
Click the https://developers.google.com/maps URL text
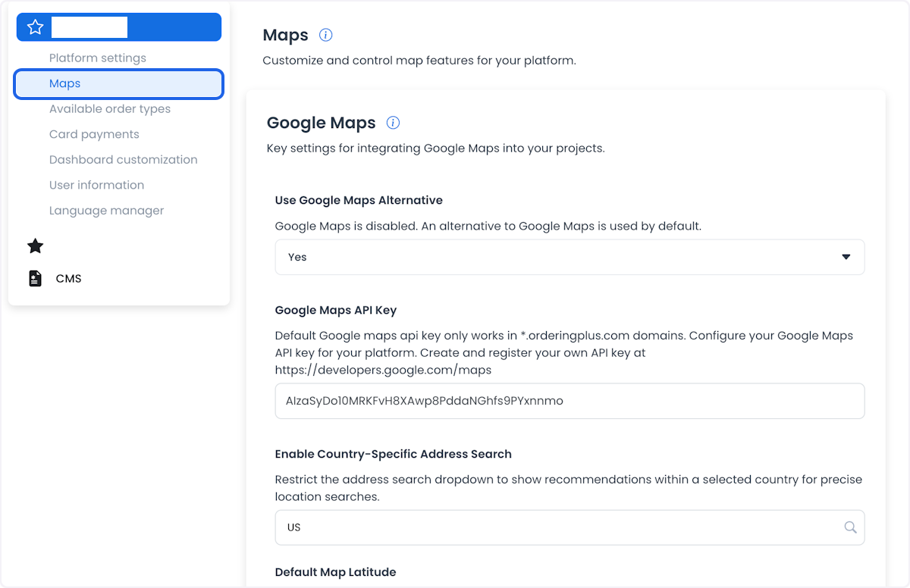(383, 371)
